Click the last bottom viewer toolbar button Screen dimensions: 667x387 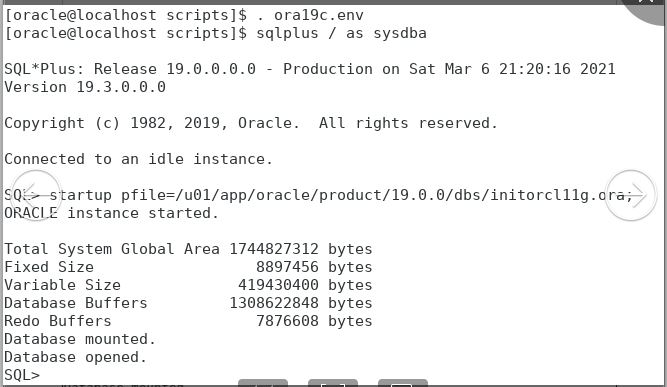point(402,383)
